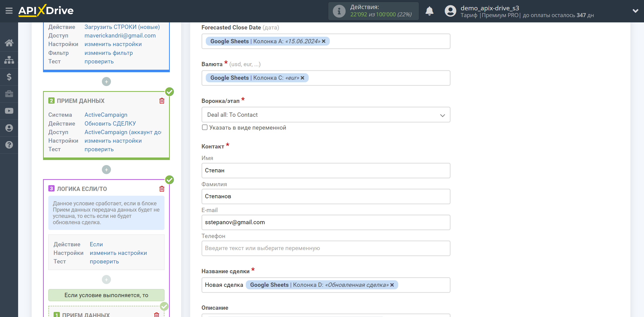Remove Колонка C tag from Валюта
Image resolution: width=644 pixels, height=317 pixels.
tap(303, 78)
